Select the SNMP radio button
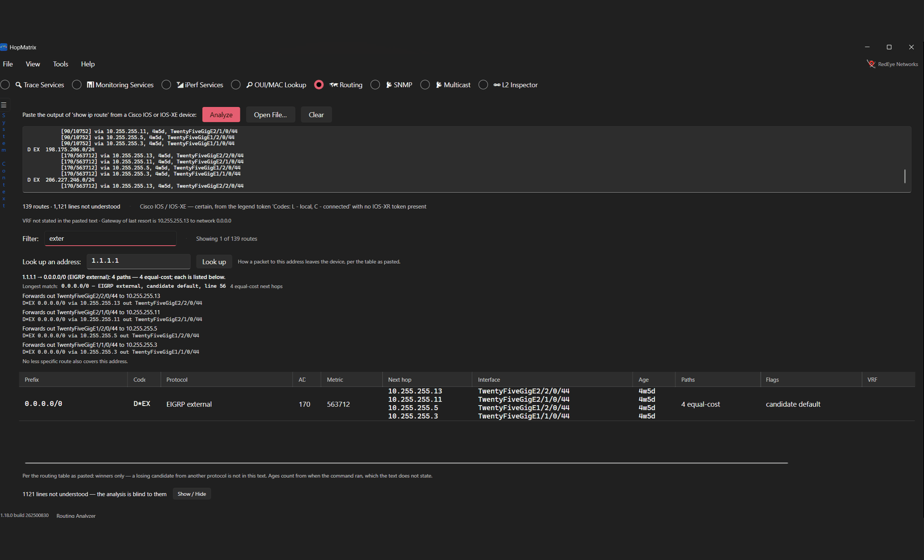 [375, 85]
